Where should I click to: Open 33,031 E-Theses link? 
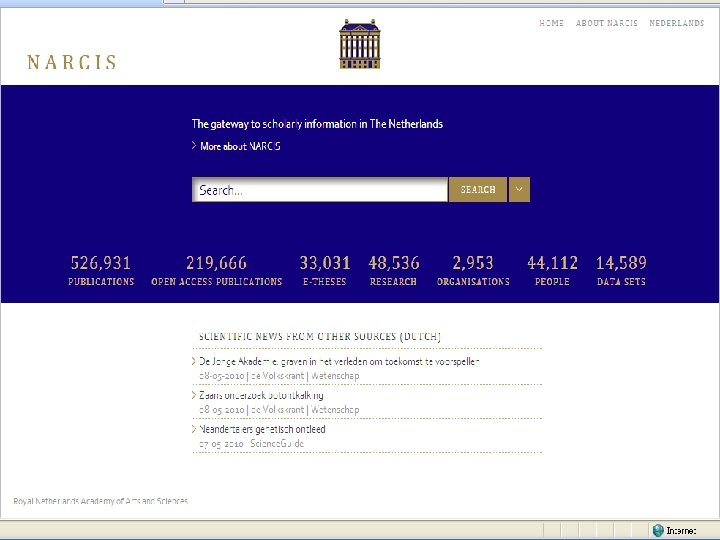click(x=325, y=271)
